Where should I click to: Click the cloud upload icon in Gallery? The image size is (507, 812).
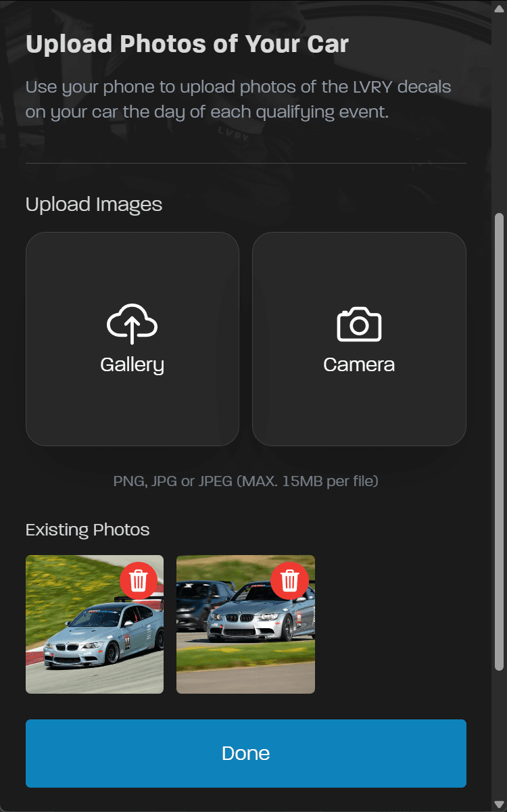pos(132,325)
